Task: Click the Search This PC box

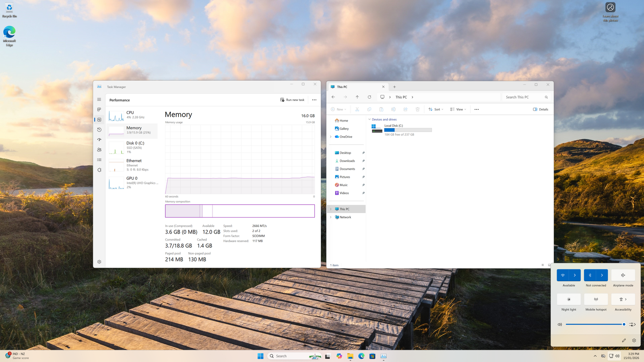Action: coord(523,97)
